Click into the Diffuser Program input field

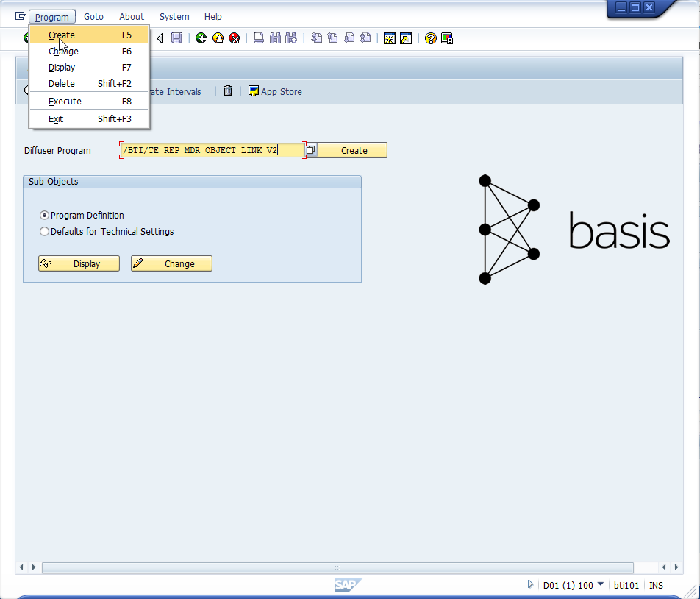213,150
